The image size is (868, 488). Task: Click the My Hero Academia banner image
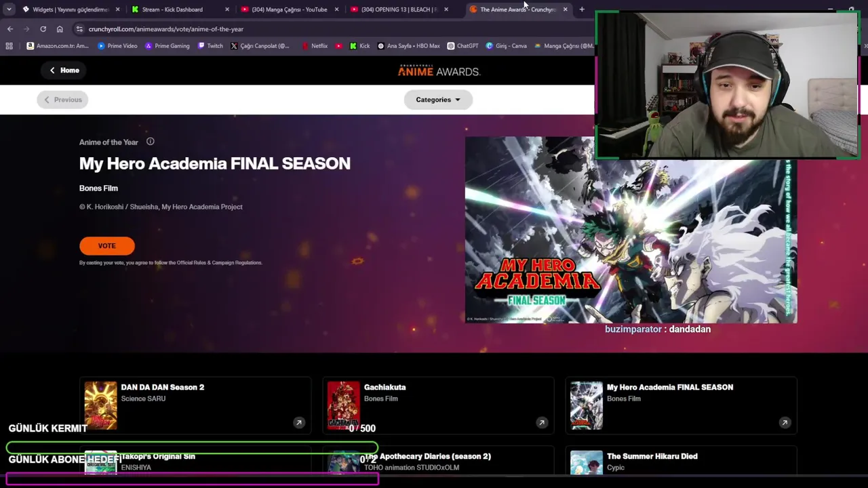click(631, 230)
